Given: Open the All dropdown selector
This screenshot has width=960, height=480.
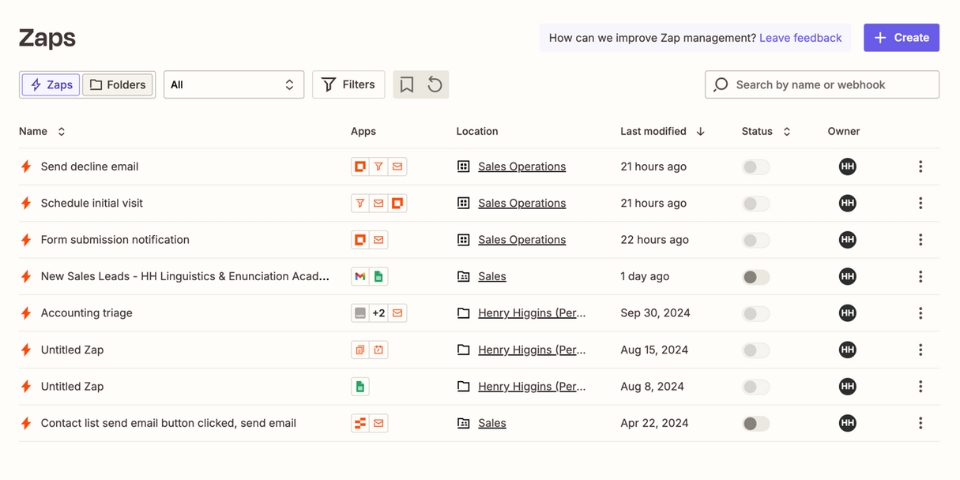Looking at the screenshot, I should coord(233,85).
